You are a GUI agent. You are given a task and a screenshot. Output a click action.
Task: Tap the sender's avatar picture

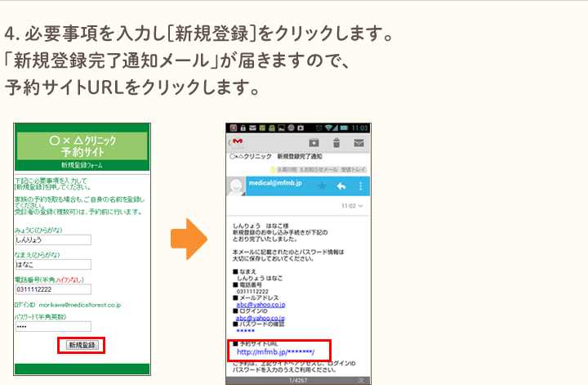click(x=237, y=186)
